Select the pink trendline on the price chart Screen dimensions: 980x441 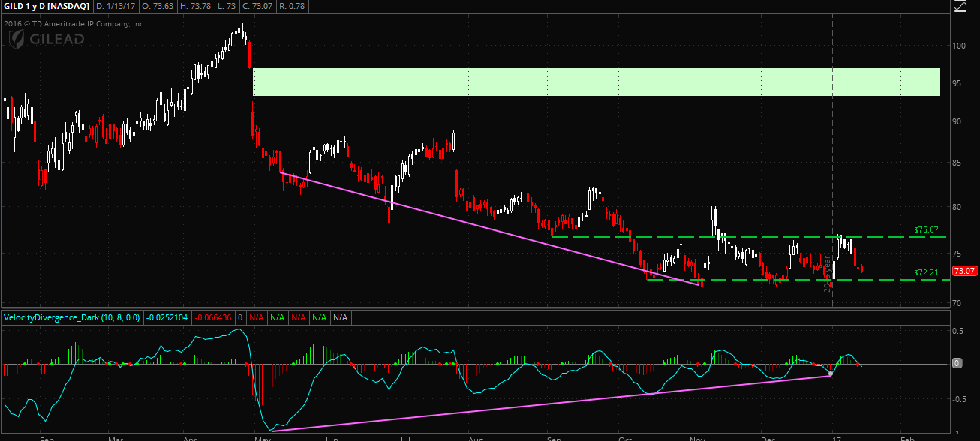click(x=489, y=228)
